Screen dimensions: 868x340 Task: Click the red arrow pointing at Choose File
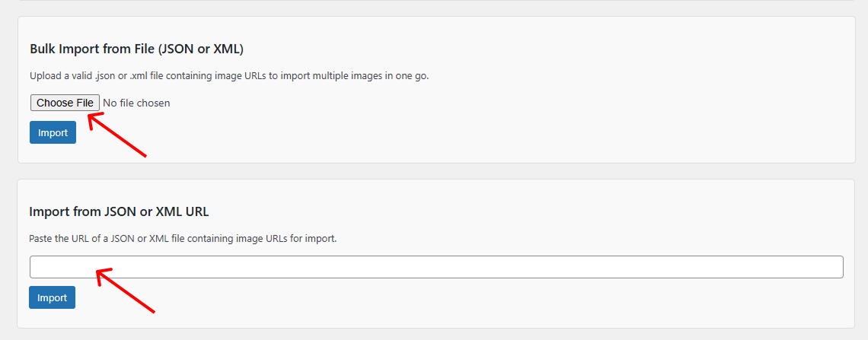[x=117, y=135]
